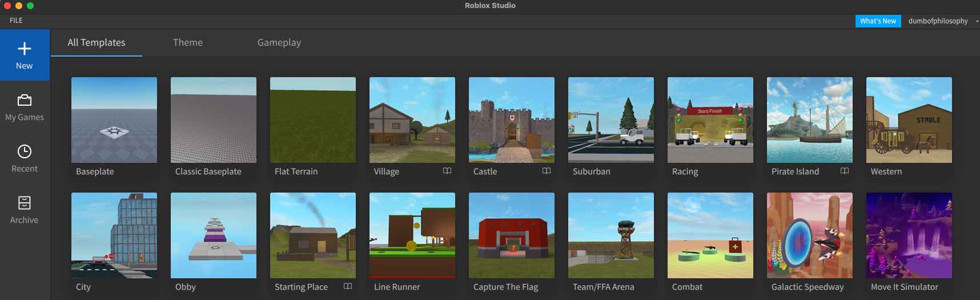Select the Capture The Flag template thumbnail
The width and height of the screenshot is (980, 300).
512,235
